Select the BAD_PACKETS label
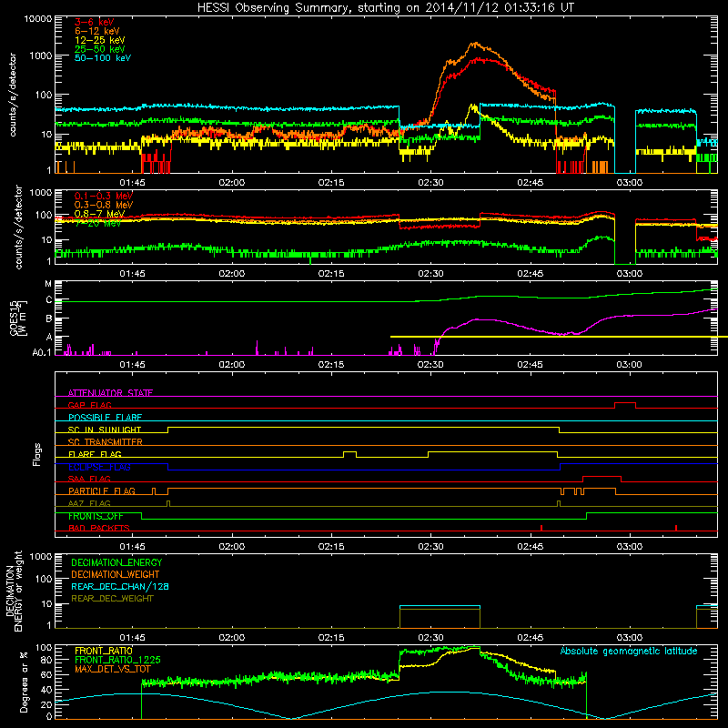The width and height of the screenshot is (728, 728). point(99,529)
